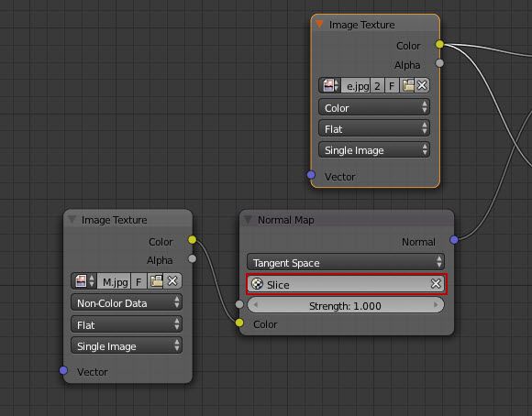Unlink M.jpg image with X icon
The image size is (532, 416).
(x=172, y=281)
